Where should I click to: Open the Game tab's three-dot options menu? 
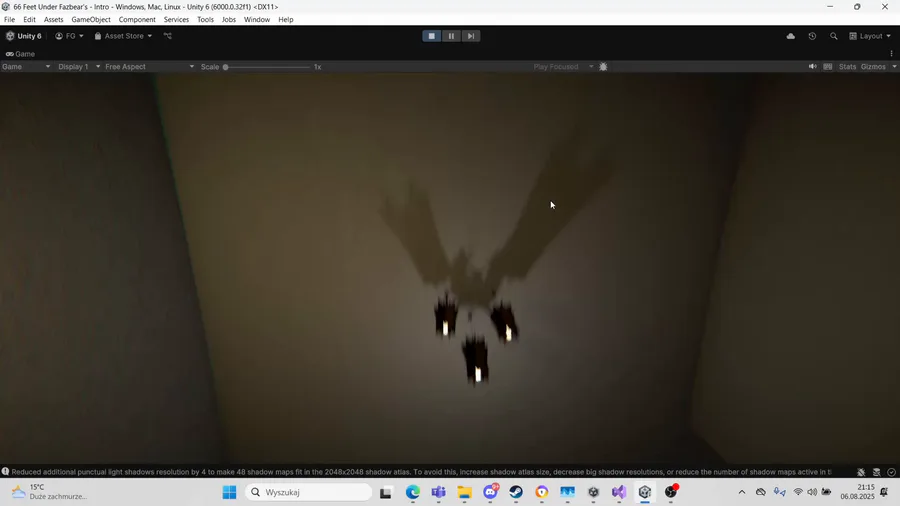pyautogui.click(x=891, y=54)
